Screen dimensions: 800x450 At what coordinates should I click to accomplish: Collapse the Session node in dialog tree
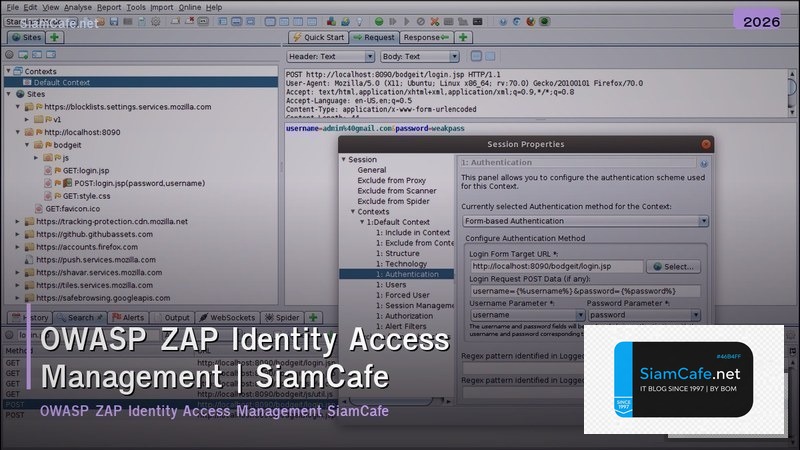343,159
